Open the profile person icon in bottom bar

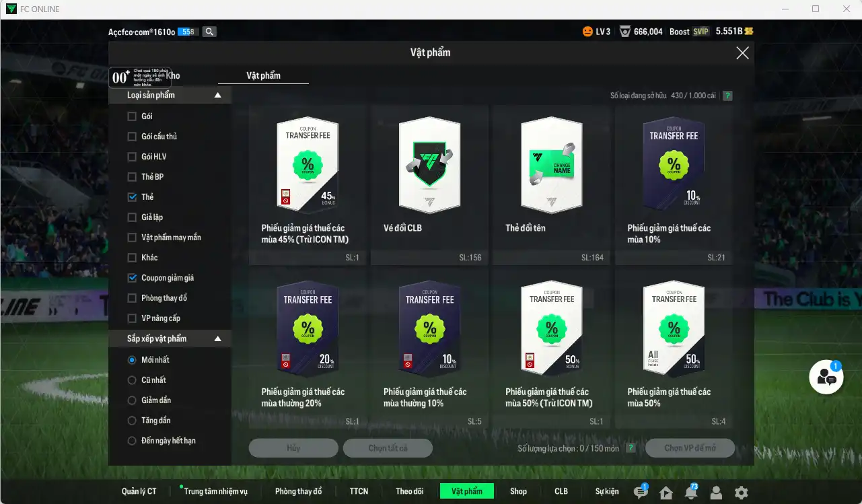point(716,493)
